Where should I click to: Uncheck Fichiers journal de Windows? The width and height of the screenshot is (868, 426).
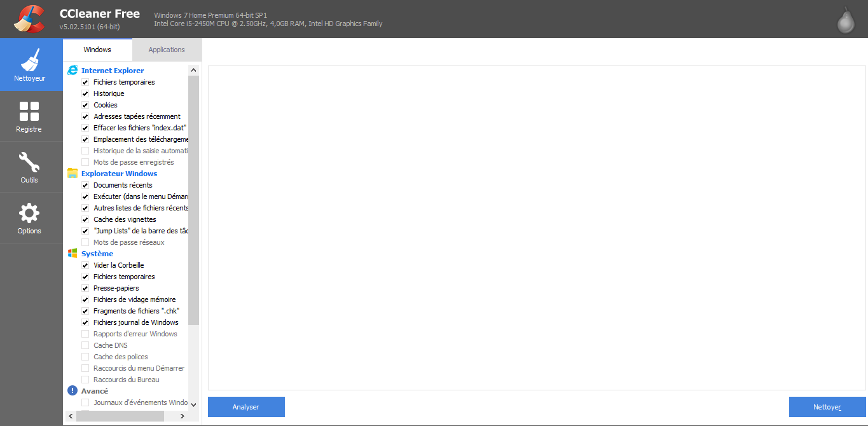click(85, 322)
